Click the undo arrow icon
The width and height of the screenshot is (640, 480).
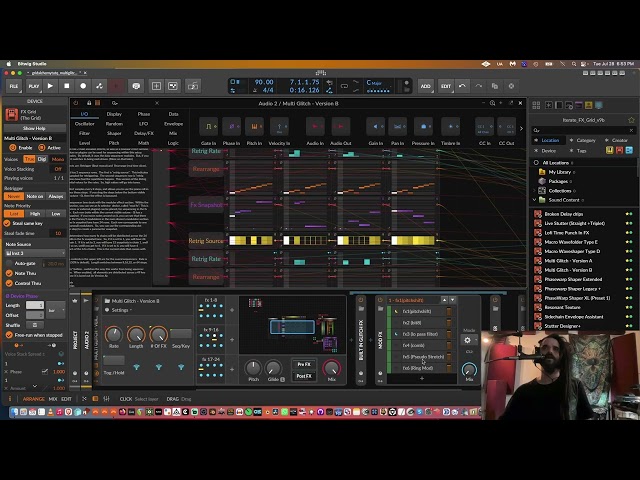coord(462,86)
